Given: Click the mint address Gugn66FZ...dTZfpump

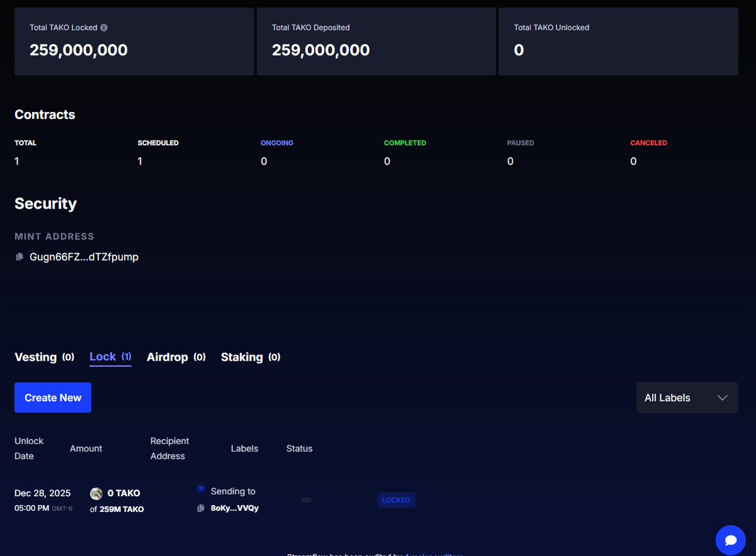Looking at the screenshot, I should (84, 257).
